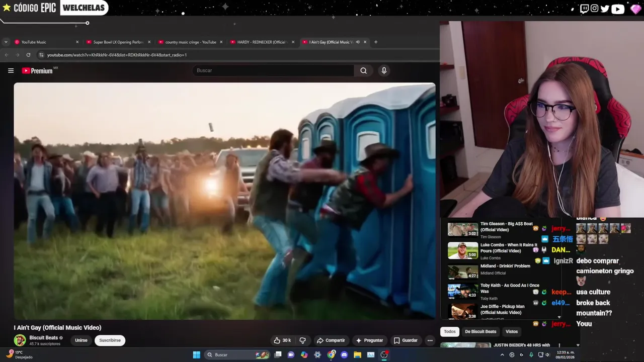
Task: Mute the I Ain't Gay tab audio
Action: (x=357, y=42)
